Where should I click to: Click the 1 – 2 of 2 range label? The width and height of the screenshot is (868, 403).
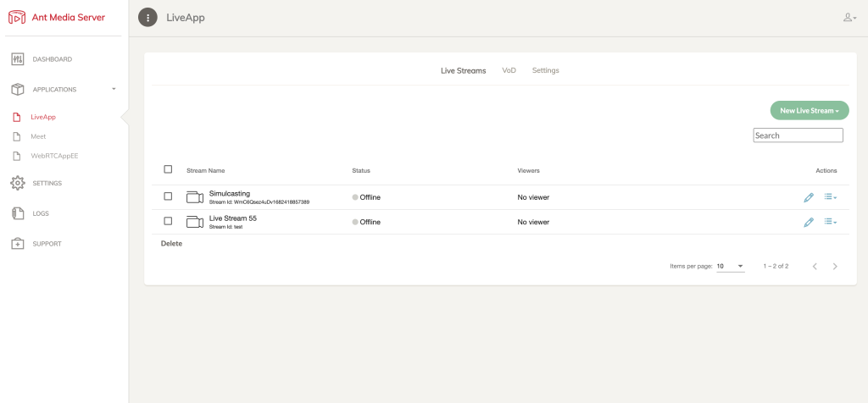[x=776, y=267]
